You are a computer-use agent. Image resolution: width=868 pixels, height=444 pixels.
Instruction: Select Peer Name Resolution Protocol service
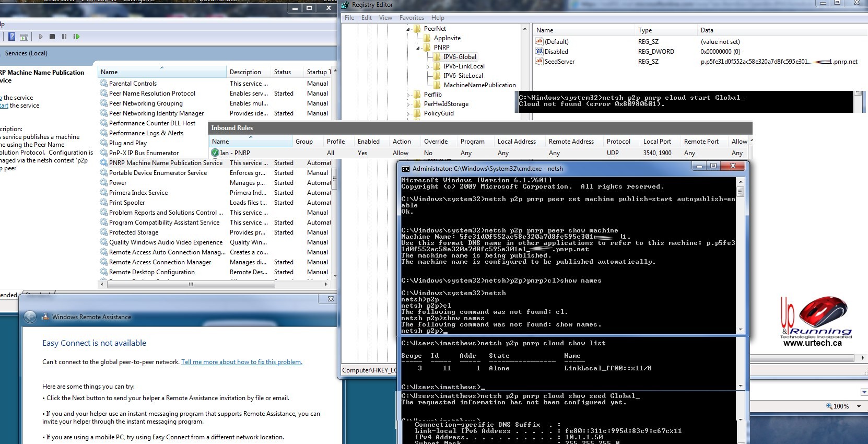point(152,94)
